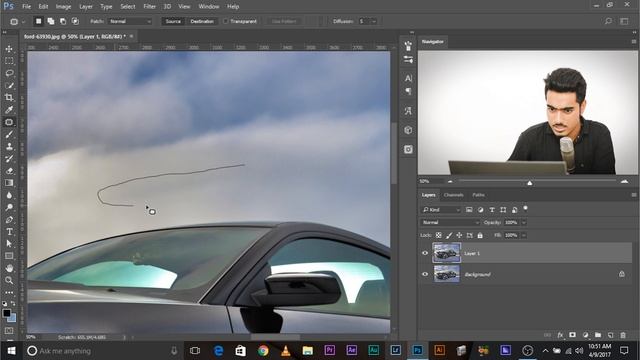Select the Lasso tool
The height and width of the screenshot is (360, 640).
(x=9, y=73)
